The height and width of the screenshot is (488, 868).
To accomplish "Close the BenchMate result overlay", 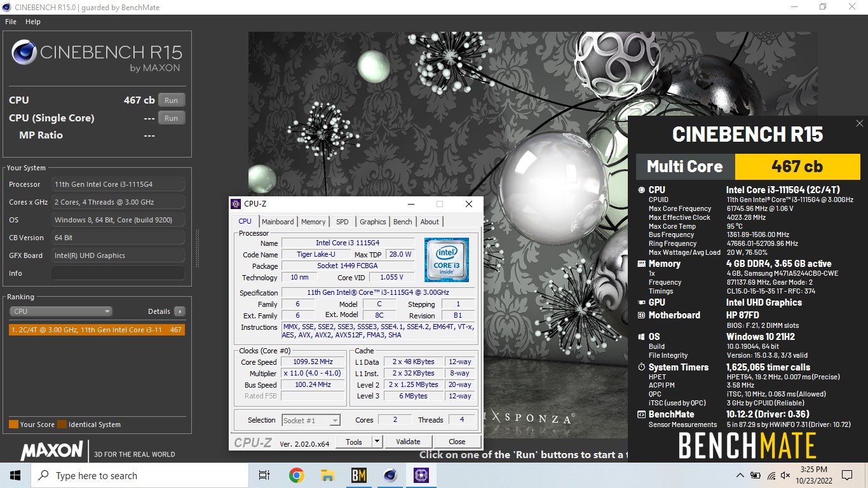I will [859, 123].
